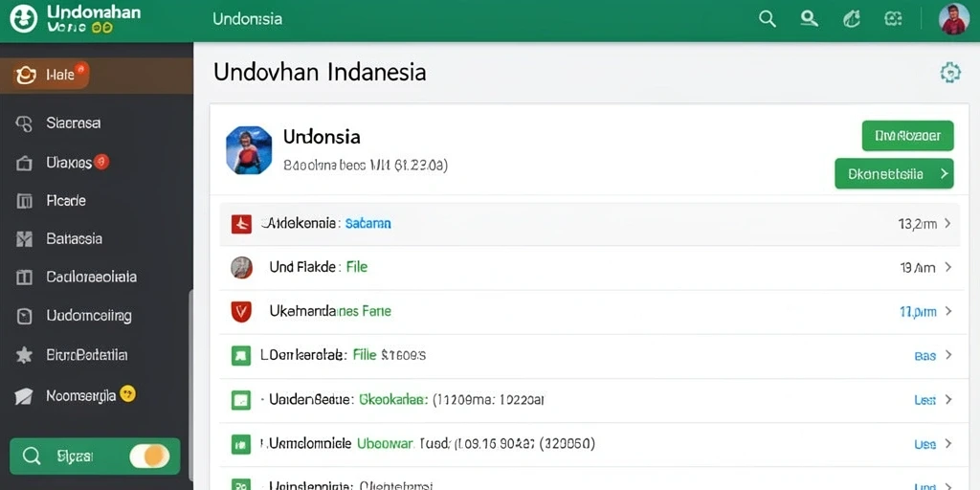Click the green icon on LOerkaretak row
This screenshot has height=490, width=980.
tap(241, 356)
